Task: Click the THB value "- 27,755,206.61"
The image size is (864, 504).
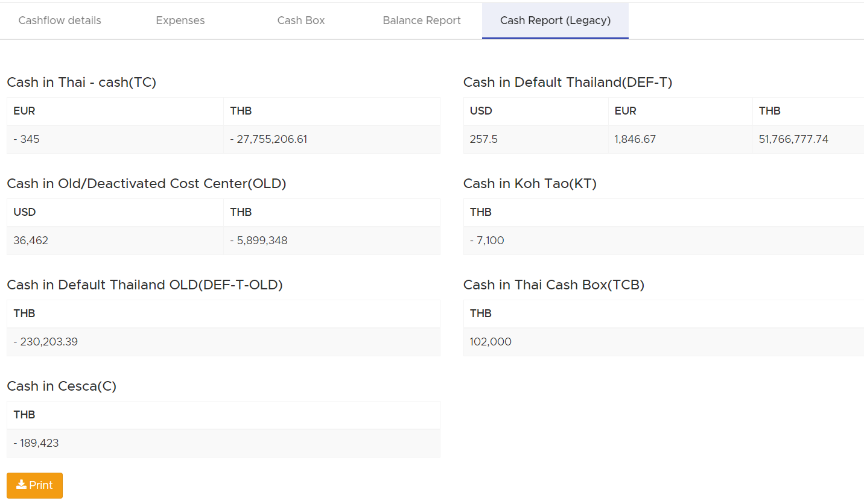Action: 268,139
